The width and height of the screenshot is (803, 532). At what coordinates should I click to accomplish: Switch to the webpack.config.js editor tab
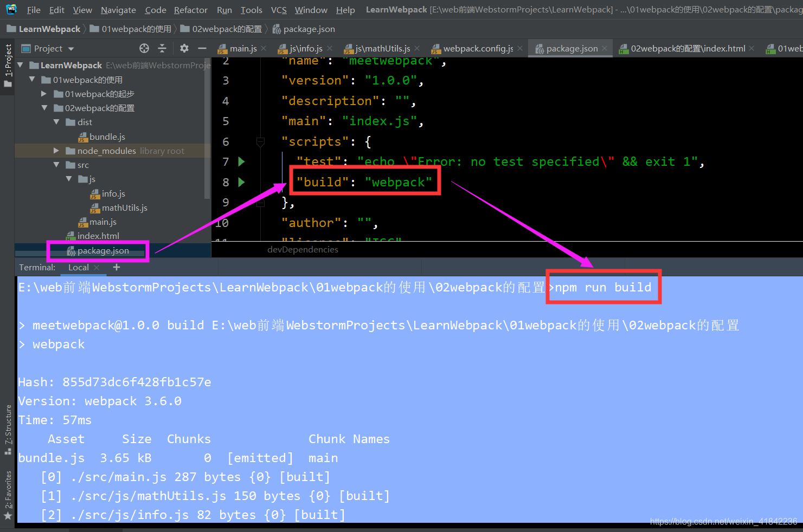(472, 48)
